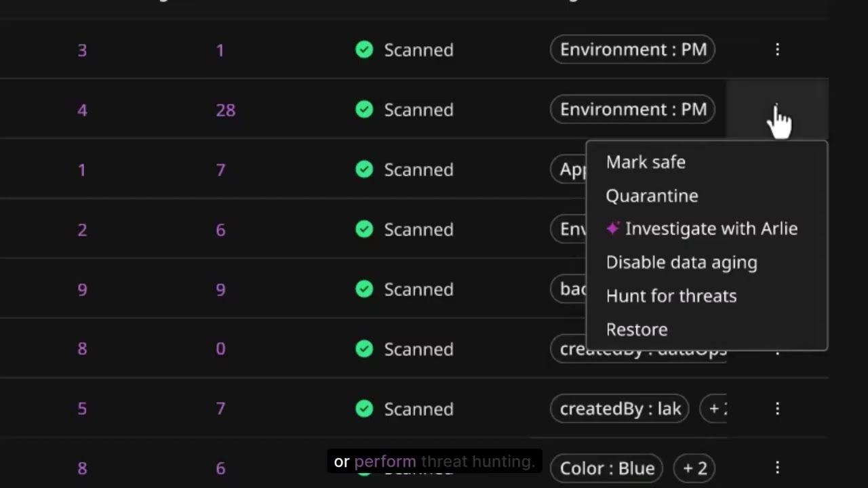The height and width of the screenshot is (488, 868).
Task: Choose Restore from the actions menu
Action: click(x=637, y=329)
